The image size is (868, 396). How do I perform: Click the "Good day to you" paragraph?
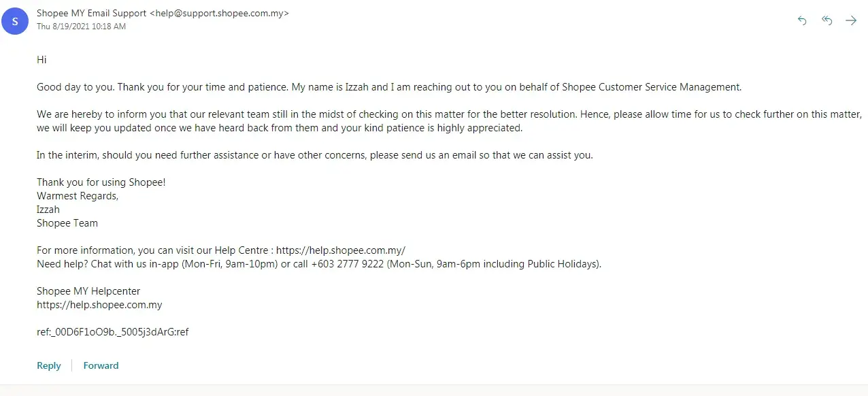(388, 87)
